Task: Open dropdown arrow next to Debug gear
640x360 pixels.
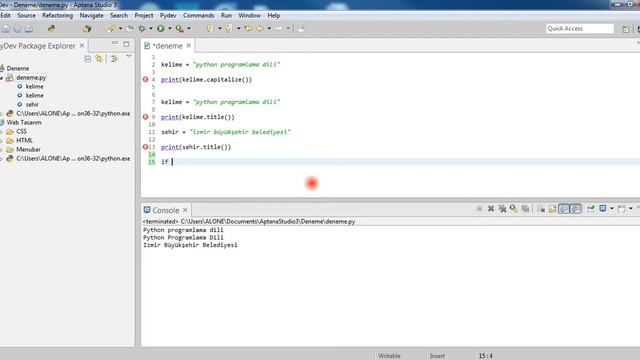Action: click(151, 29)
